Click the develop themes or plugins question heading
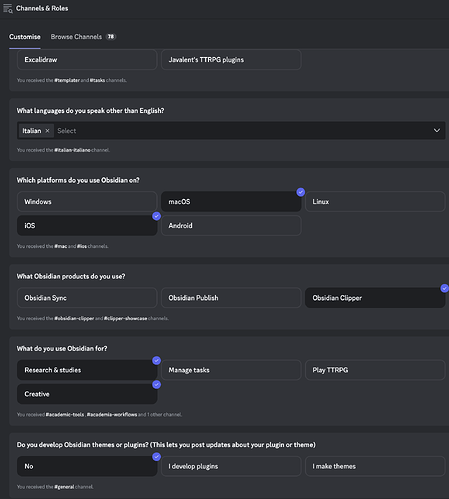Screen dimensions: 449x499 pyautogui.click(x=166, y=445)
